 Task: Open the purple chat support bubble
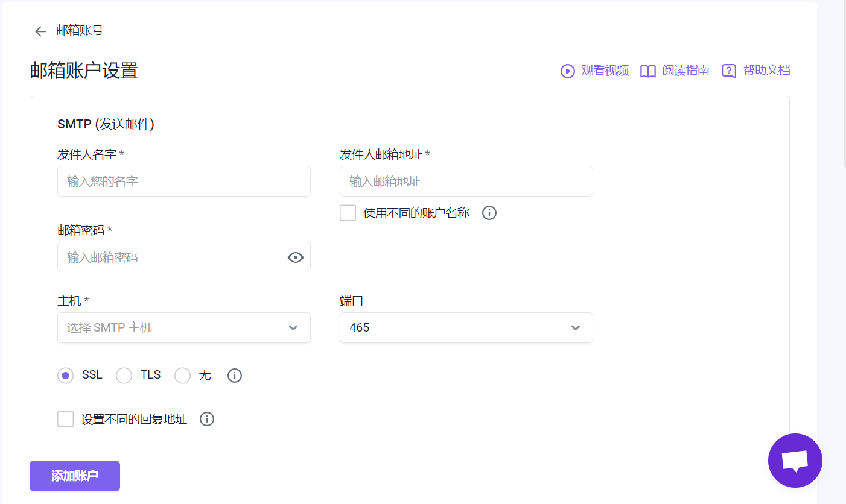point(795,461)
